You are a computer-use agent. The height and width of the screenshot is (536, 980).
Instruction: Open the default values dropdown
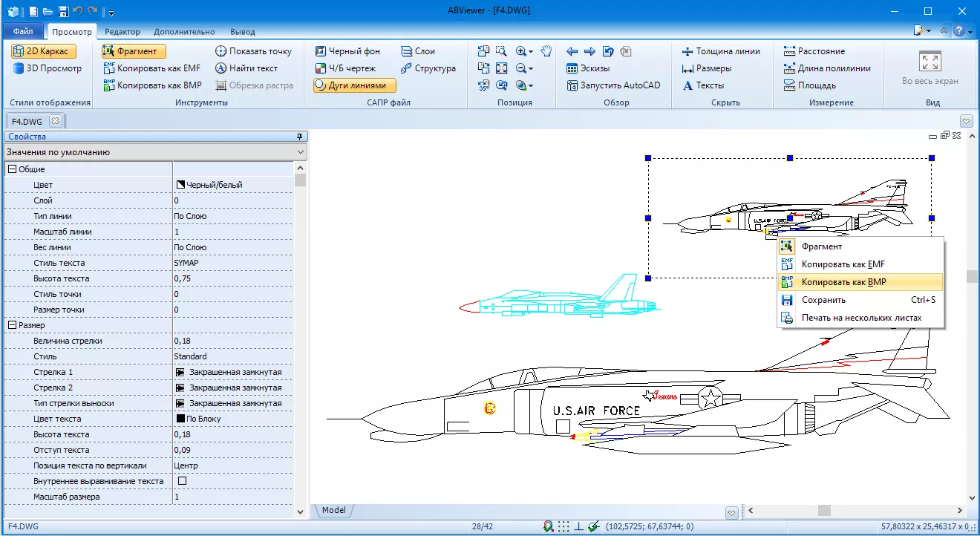pyautogui.click(x=300, y=152)
